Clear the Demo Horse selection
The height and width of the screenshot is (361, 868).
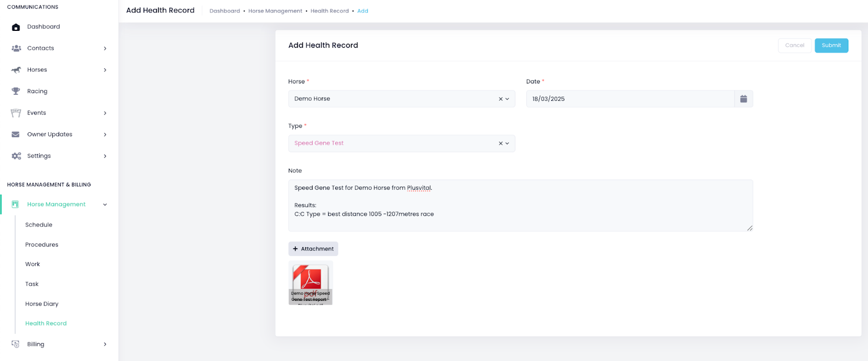pyautogui.click(x=500, y=99)
